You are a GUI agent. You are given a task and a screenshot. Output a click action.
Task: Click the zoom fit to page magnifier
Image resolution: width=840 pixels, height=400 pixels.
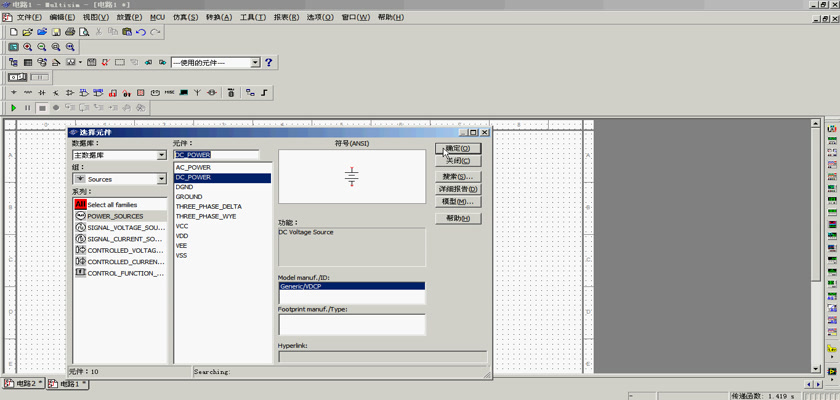tap(69, 47)
